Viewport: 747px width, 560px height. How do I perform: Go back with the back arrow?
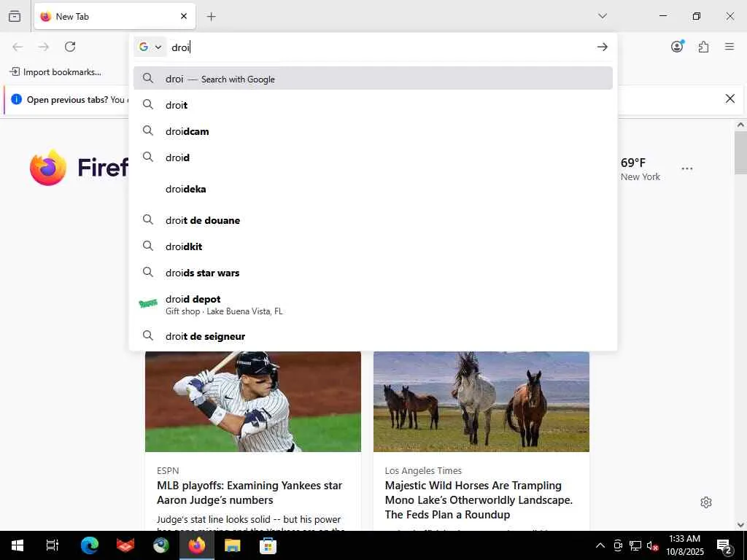point(18,47)
